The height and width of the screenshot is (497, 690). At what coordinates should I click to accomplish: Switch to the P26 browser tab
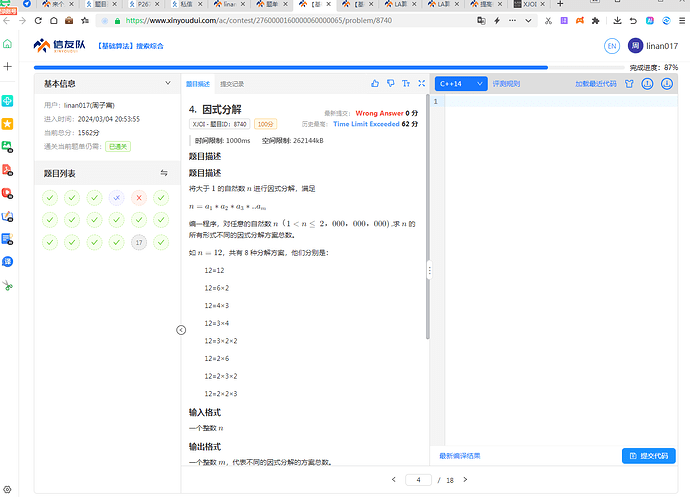(143, 4)
